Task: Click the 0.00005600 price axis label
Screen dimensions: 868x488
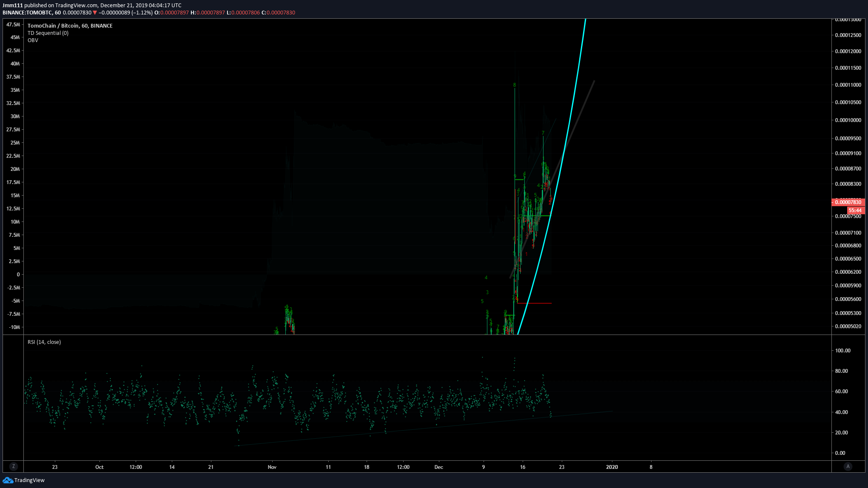Action: click(848, 299)
